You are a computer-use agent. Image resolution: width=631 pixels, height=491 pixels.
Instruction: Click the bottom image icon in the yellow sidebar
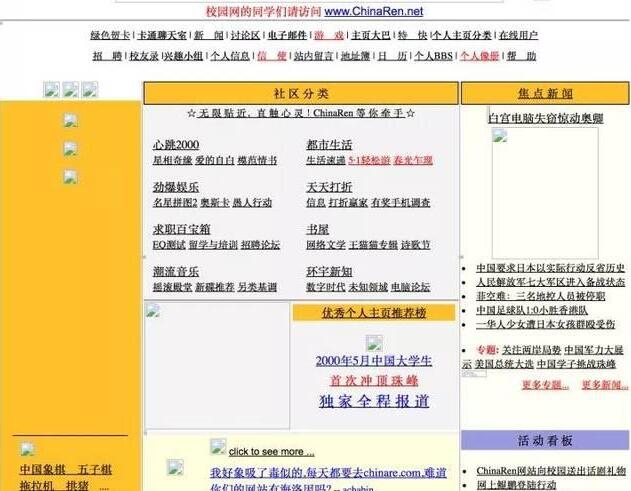tap(70, 177)
